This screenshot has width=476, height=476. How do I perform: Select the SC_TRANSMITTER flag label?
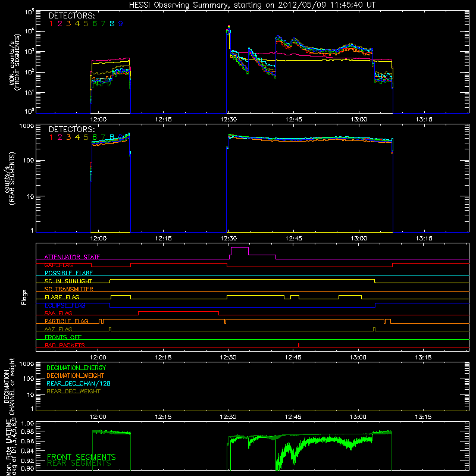(69, 289)
